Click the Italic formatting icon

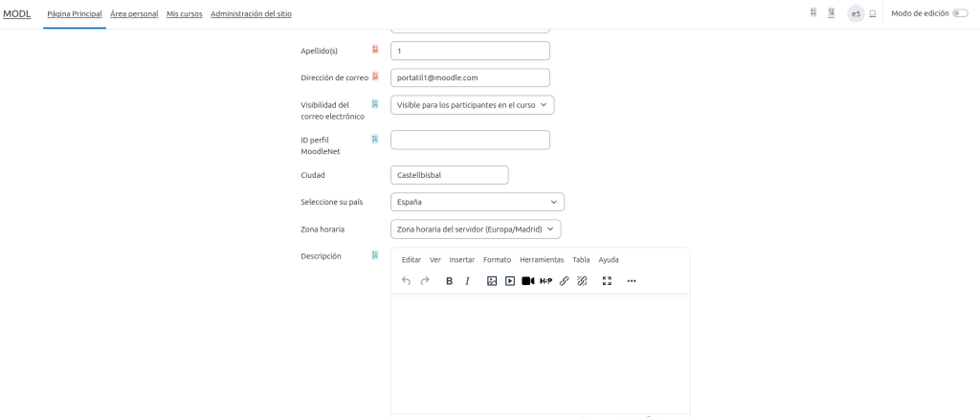467,281
